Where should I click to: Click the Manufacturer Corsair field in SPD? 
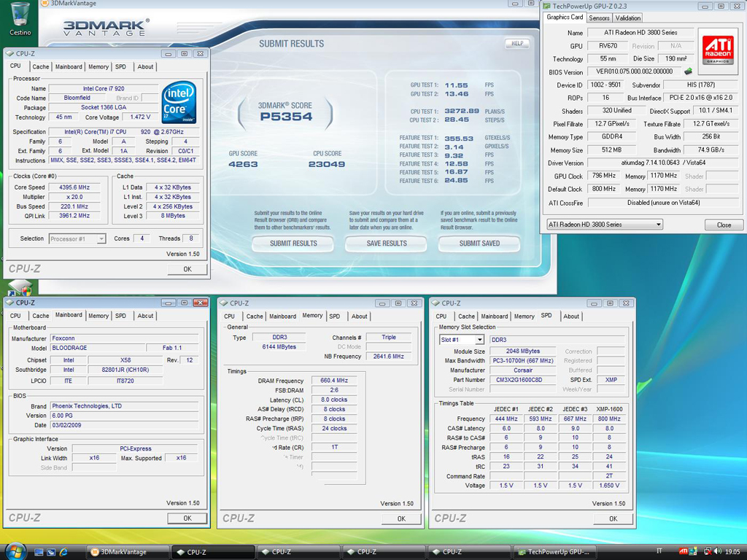point(522,370)
